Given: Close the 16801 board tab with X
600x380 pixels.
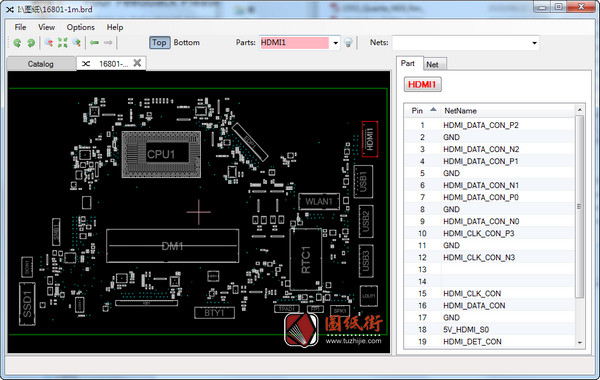Looking at the screenshot, I should [x=137, y=63].
